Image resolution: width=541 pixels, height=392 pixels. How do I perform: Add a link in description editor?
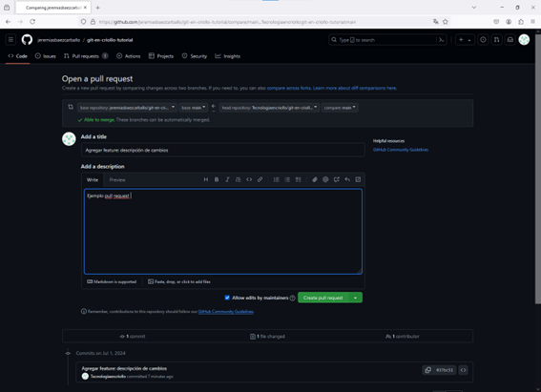coord(260,179)
